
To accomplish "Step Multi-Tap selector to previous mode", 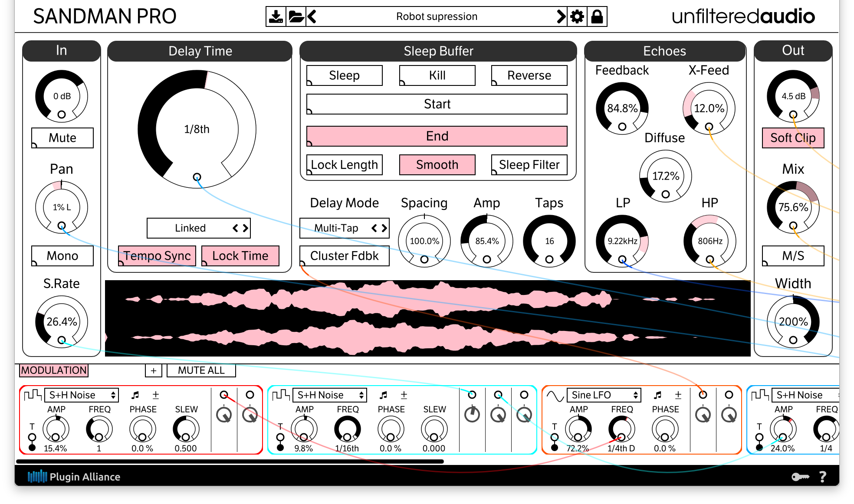I will point(374,228).
